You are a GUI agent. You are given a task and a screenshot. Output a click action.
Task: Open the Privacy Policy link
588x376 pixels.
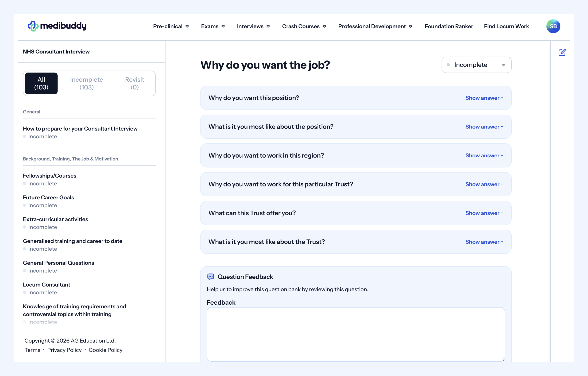coord(64,350)
